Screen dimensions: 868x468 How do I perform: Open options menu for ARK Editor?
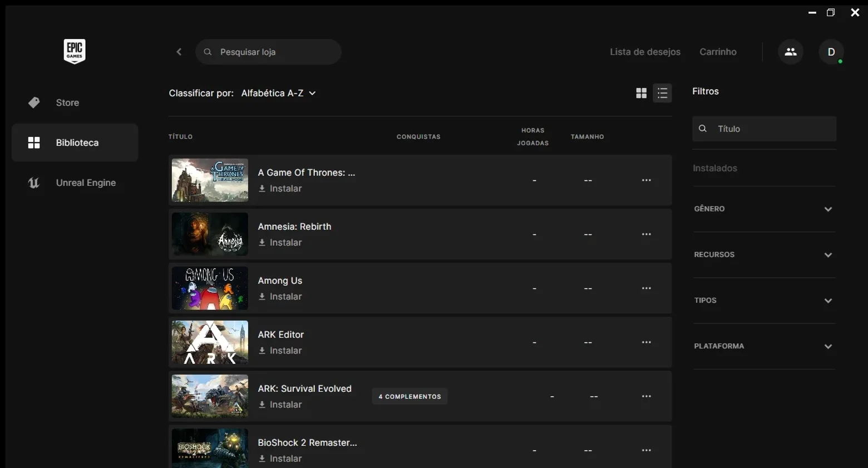click(x=647, y=342)
